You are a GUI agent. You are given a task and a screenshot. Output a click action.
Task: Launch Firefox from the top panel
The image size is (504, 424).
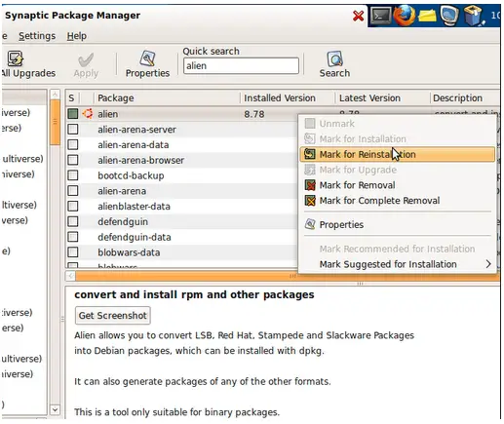coord(405,16)
